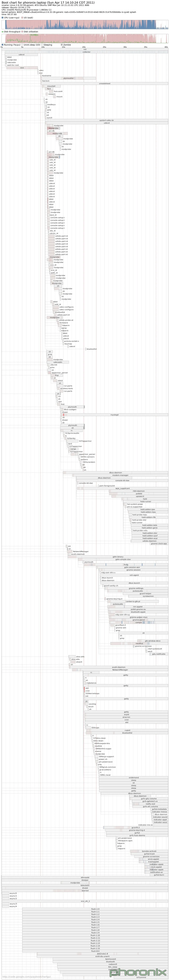Screen dimensions: 170x980
Task: Select the 'khelper' kernel thread bar
Action: click(x=85, y=880)
